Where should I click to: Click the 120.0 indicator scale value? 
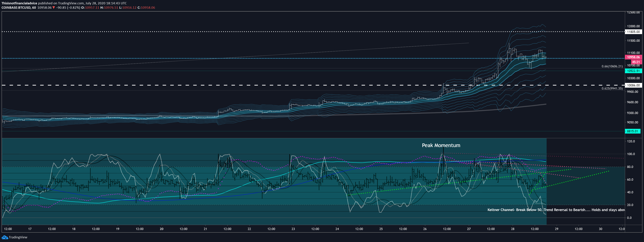pos(631,141)
